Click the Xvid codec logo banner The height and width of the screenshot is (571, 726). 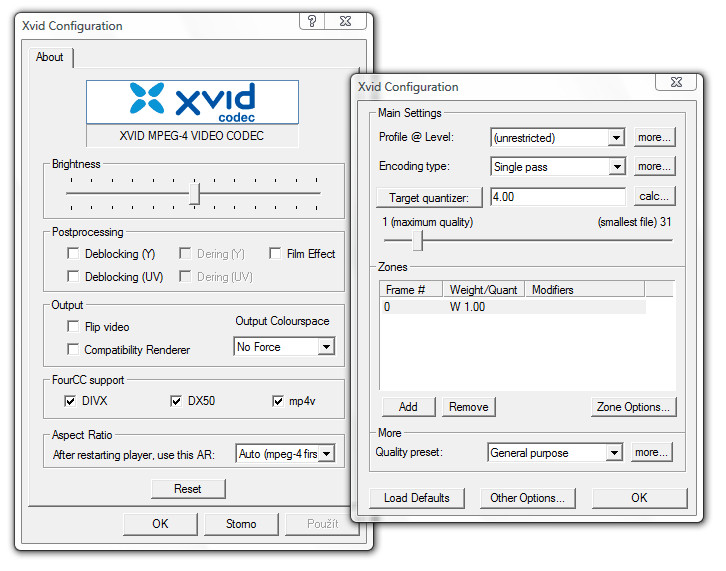192,102
